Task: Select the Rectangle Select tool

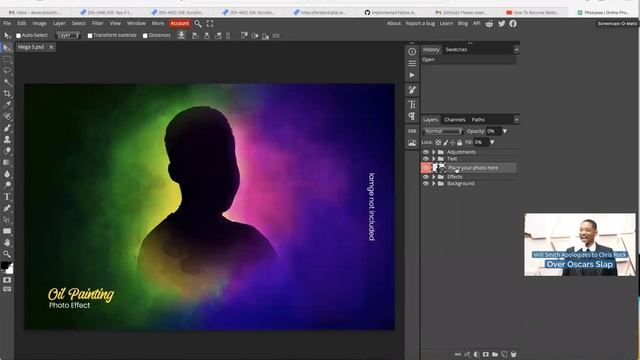Action: (x=7, y=60)
